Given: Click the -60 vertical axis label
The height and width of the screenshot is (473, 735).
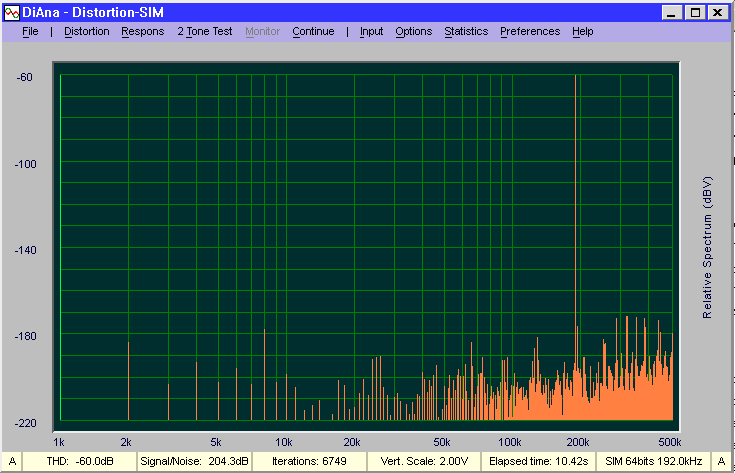Looking at the screenshot, I should coord(25,77).
